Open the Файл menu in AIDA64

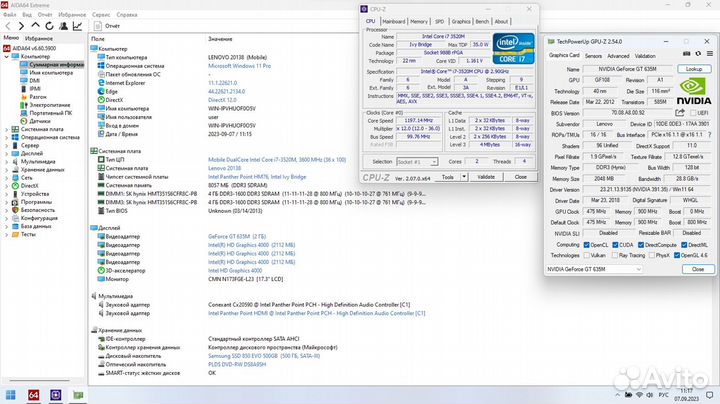(x=10, y=15)
